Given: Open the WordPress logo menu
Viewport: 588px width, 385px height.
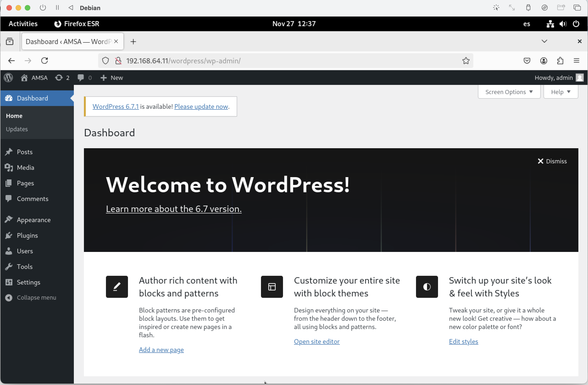Looking at the screenshot, I should pyautogui.click(x=8, y=78).
